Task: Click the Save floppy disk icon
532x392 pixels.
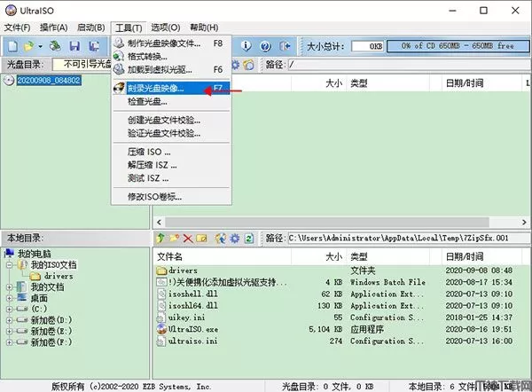Action: 74,46
